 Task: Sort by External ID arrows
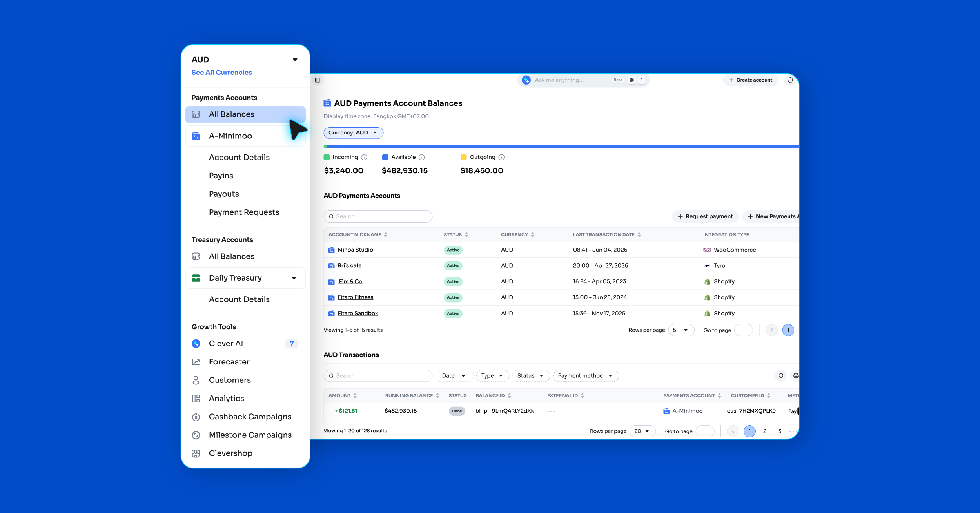(x=583, y=396)
